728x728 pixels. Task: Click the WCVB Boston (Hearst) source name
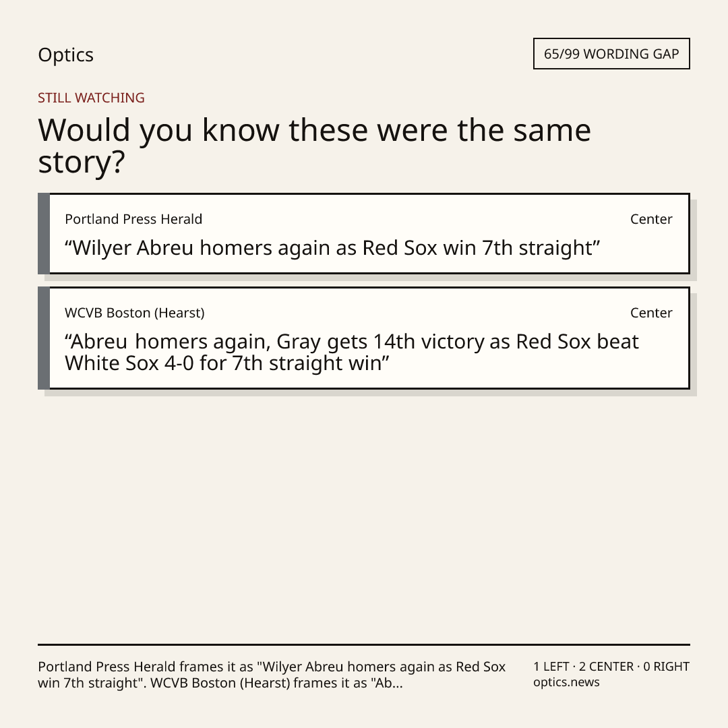tap(135, 313)
